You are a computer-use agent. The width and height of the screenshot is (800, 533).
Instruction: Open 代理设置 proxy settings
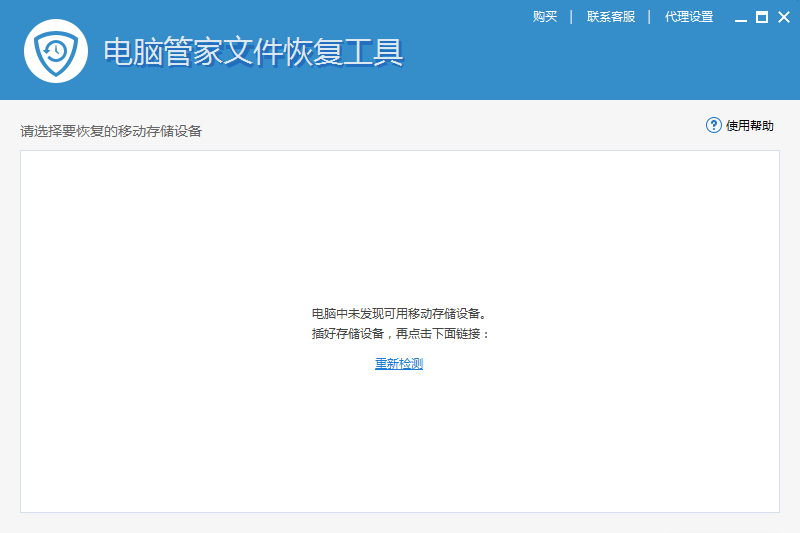[689, 17]
